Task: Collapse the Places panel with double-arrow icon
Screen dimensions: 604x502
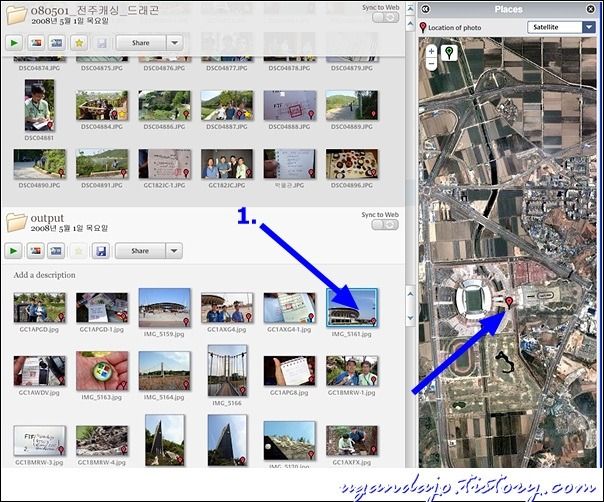Action: (425, 9)
